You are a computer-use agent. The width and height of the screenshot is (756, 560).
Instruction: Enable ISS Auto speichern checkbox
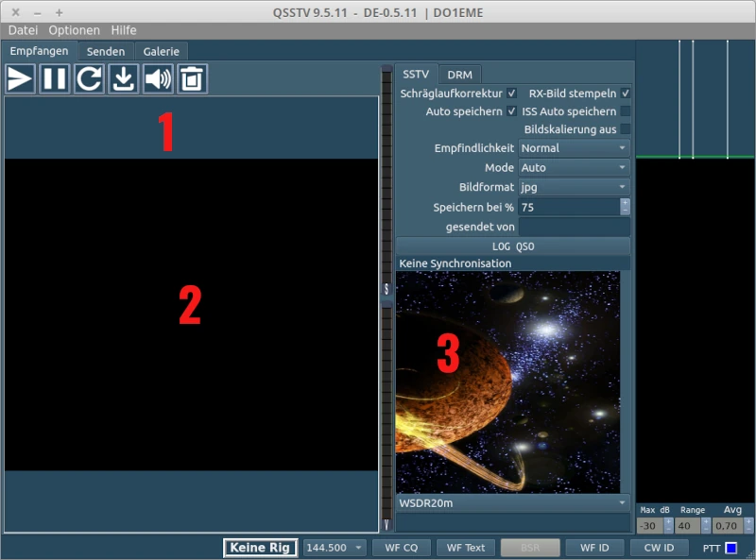pyautogui.click(x=625, y=111)
